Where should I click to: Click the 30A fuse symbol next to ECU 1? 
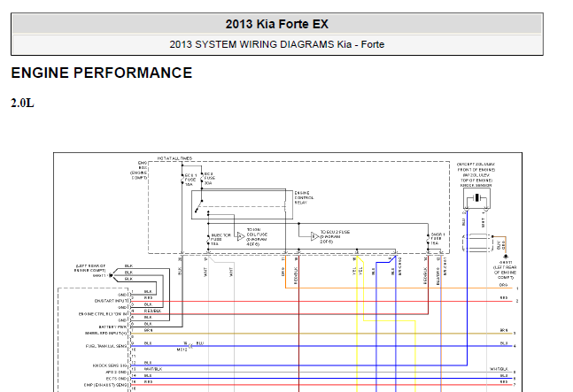(201, 179)
